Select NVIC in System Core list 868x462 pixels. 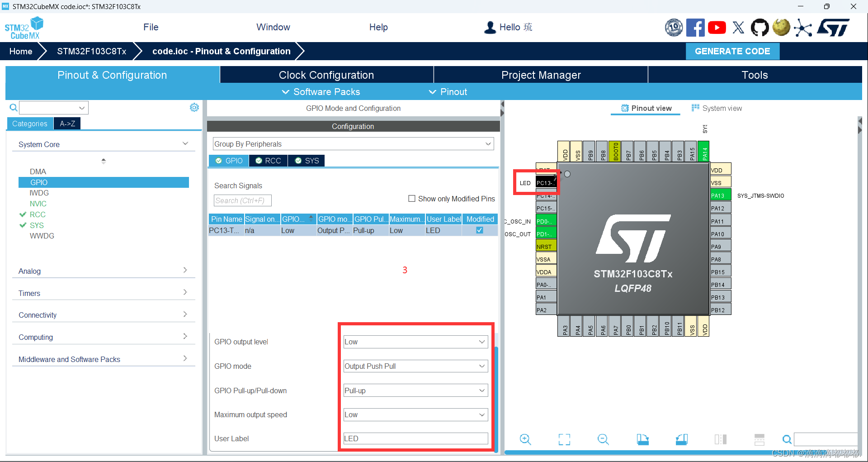tap(38, 204)
